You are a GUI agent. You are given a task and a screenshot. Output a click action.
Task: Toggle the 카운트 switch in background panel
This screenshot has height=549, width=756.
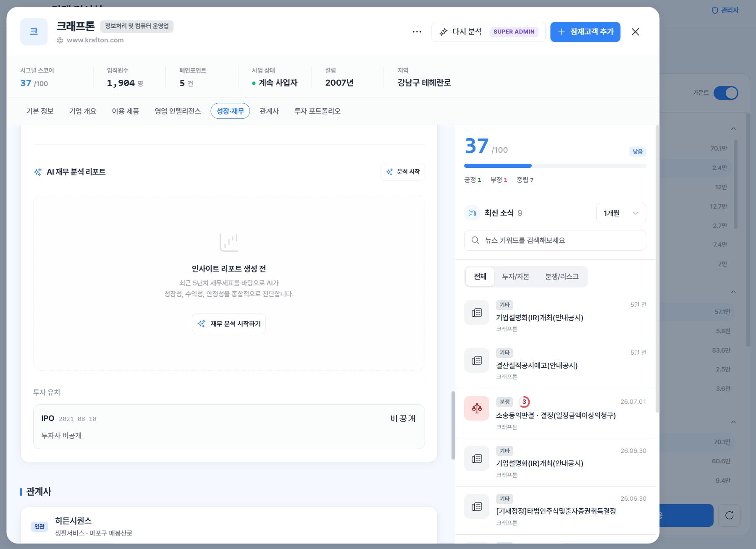tap(726, 93)
